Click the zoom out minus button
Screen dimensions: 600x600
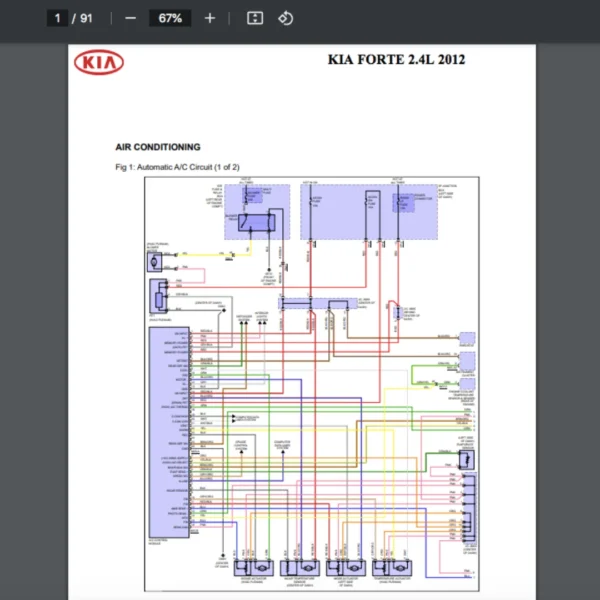point(130,18)
